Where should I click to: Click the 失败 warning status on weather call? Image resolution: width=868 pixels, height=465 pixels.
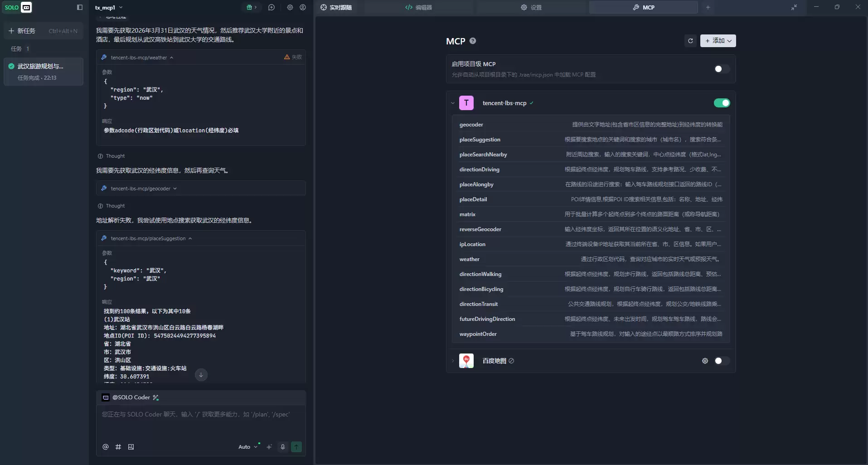[x=293, y=57]
